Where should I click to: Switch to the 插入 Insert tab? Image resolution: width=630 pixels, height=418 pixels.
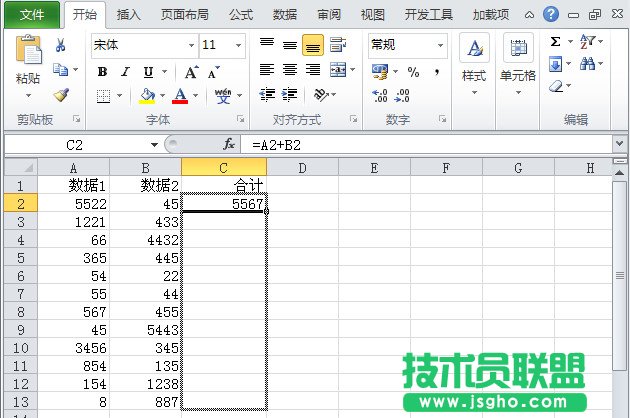click(129, 15)
